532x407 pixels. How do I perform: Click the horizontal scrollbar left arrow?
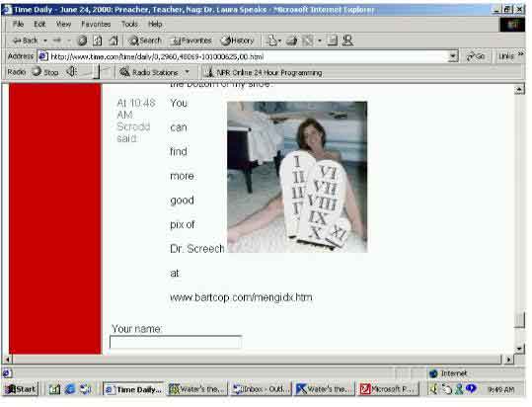coord(8,360)
